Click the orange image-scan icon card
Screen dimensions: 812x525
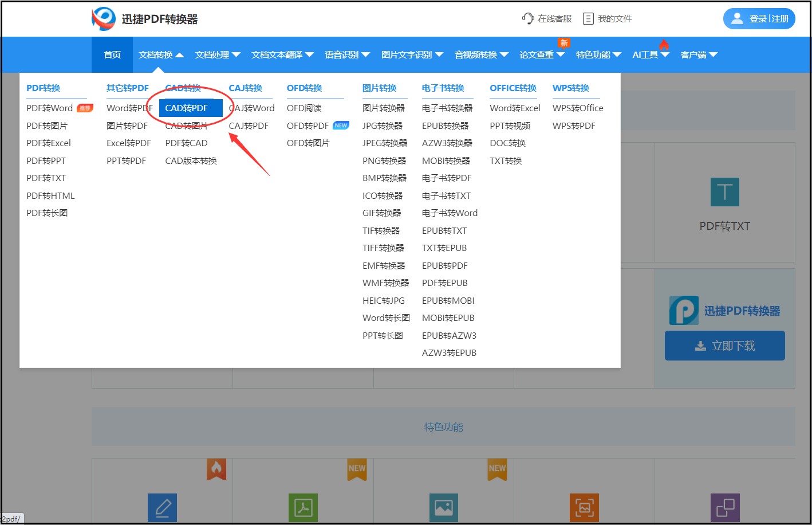585,507
